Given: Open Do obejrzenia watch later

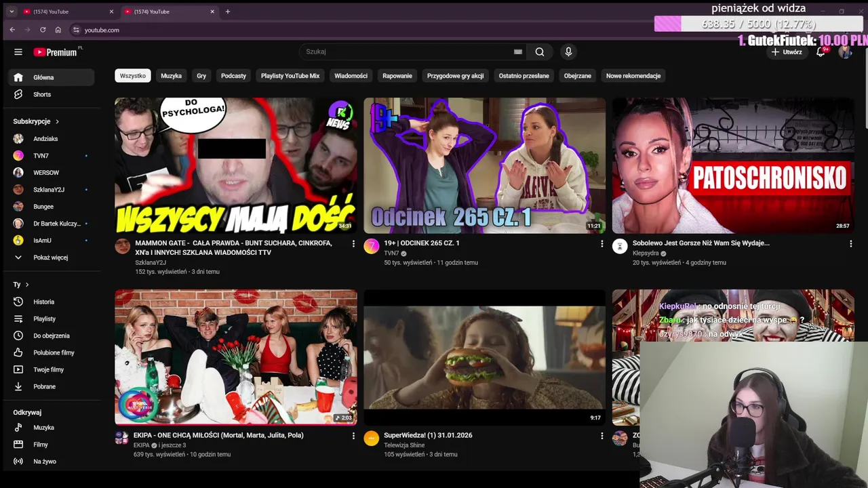Looking at the screenshot, I should (52, 335).
